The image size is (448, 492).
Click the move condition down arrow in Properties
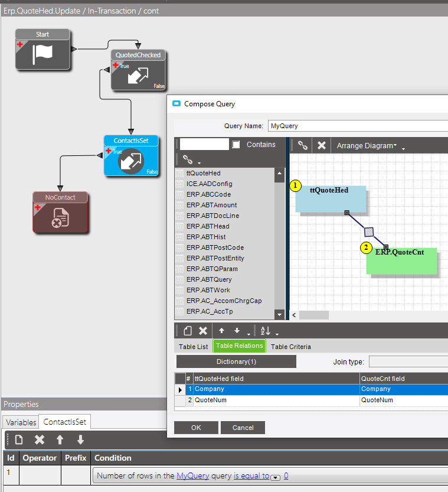click(80, 439)
